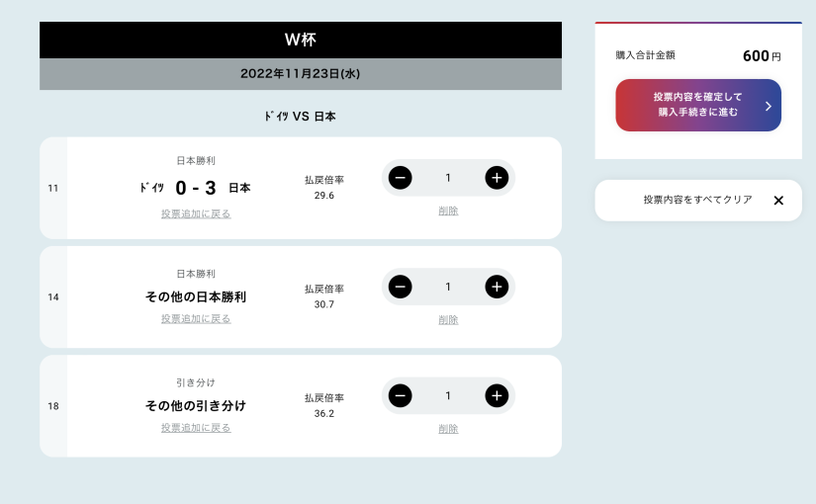
Task: Click the W杯 header banner
Action: tap(301, 41)
